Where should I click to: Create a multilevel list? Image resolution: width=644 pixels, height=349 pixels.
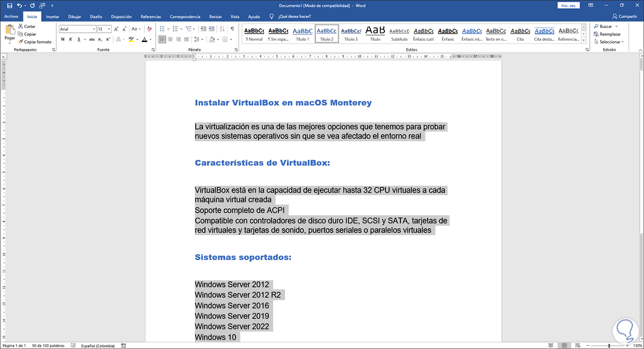[189, 29]
